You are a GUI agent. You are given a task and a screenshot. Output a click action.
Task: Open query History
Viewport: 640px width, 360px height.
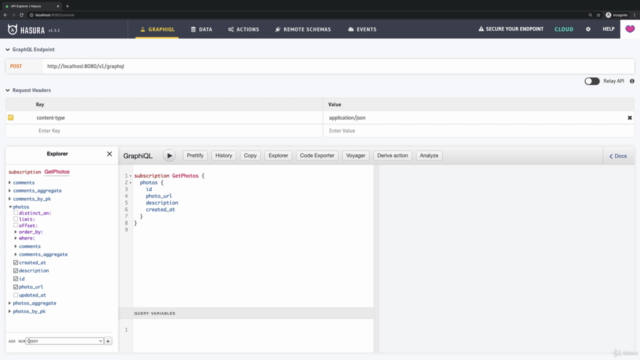point(224,156)
